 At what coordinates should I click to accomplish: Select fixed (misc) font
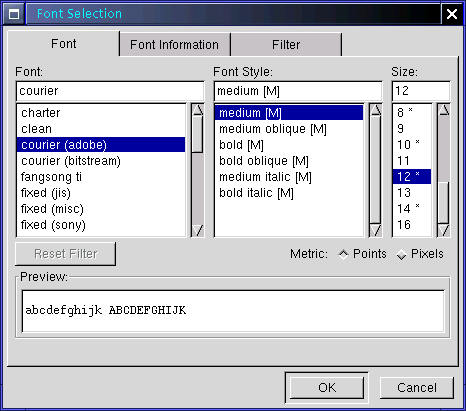click(101, 209)
